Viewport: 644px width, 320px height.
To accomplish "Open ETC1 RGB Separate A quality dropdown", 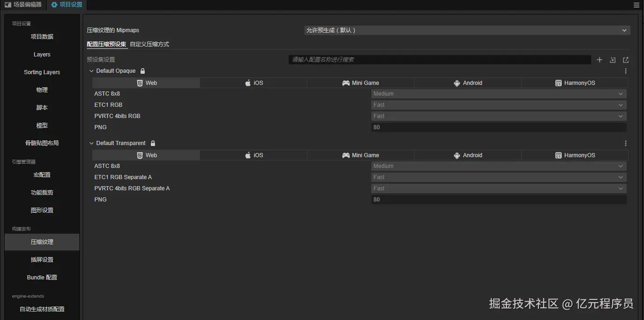I will (499, 177).
